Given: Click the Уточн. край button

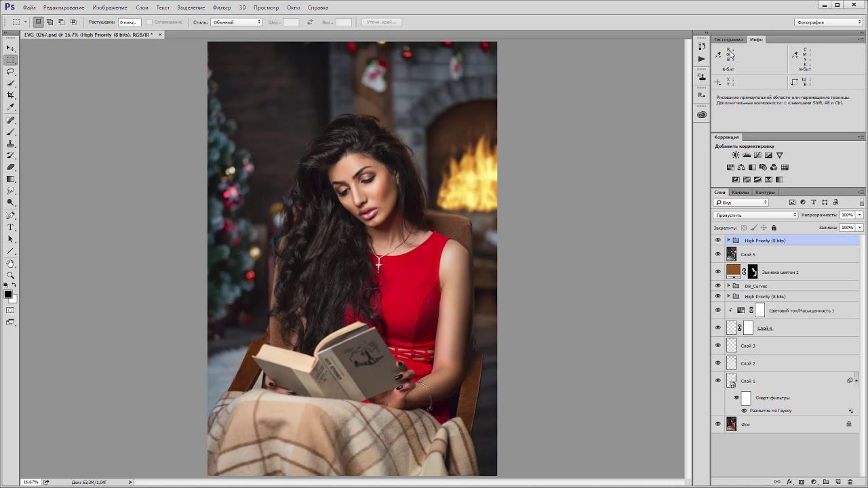Looking at the screenshot, I should pos(381,22).
